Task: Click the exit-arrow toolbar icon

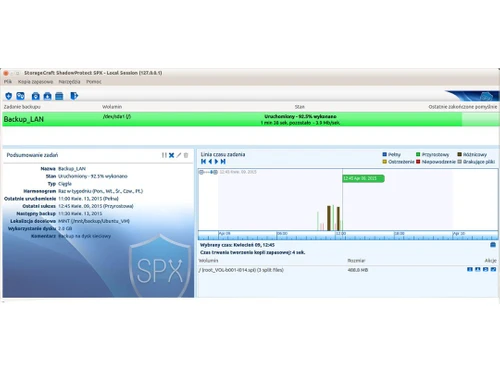Action: (74, 96)
